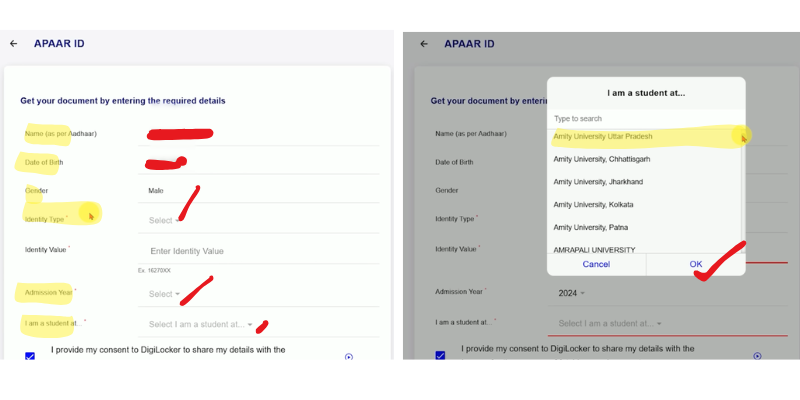Screen dimensions: 800x400
Task: Open the left form's 'Select I am a student at' dropdown
Action: (200, 324)
